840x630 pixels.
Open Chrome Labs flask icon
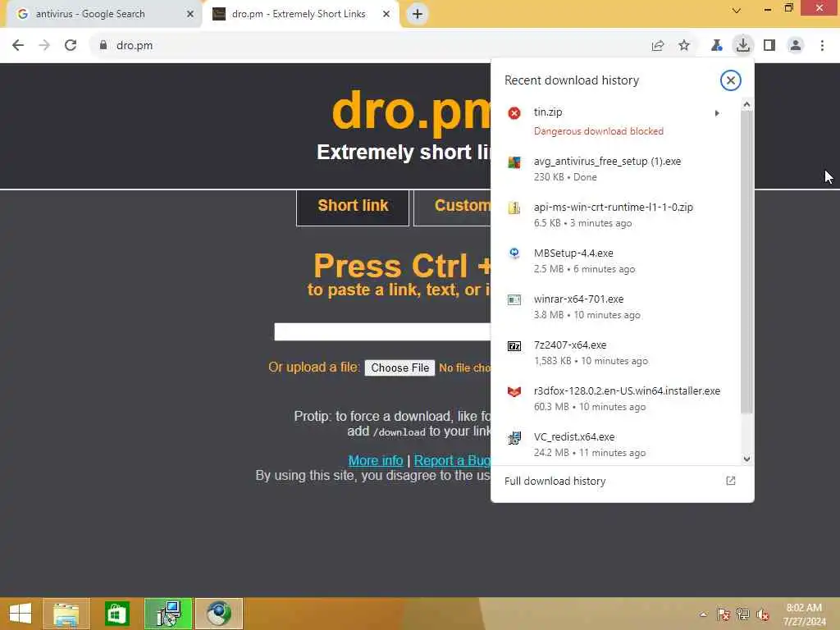[x=716, y=46]
